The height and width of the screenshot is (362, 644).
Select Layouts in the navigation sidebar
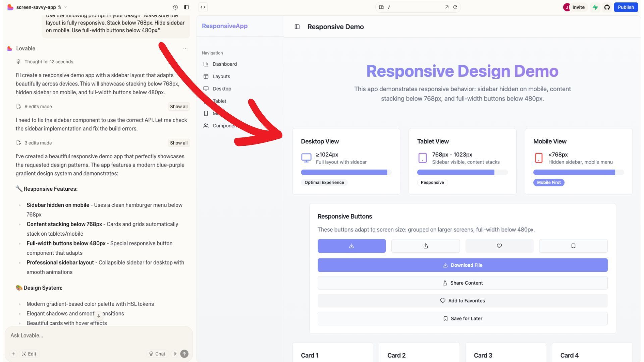coord(221,76)
